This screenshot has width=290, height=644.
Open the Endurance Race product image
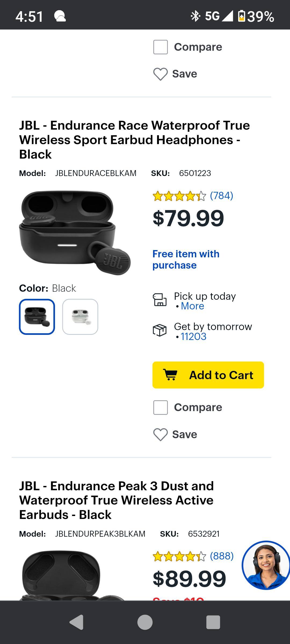click(x=74, y=232)
